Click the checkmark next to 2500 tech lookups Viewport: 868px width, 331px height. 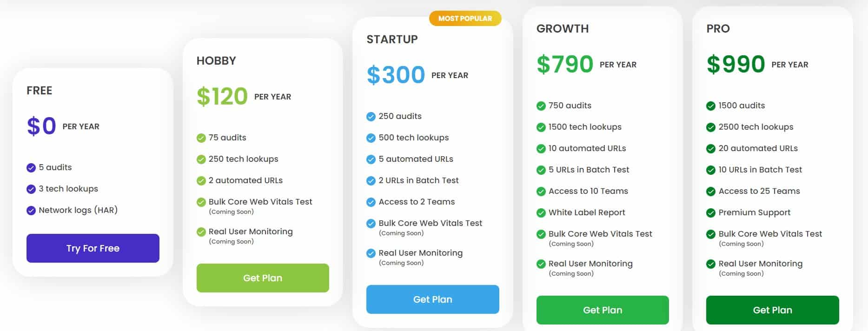[x=710, y=127]
